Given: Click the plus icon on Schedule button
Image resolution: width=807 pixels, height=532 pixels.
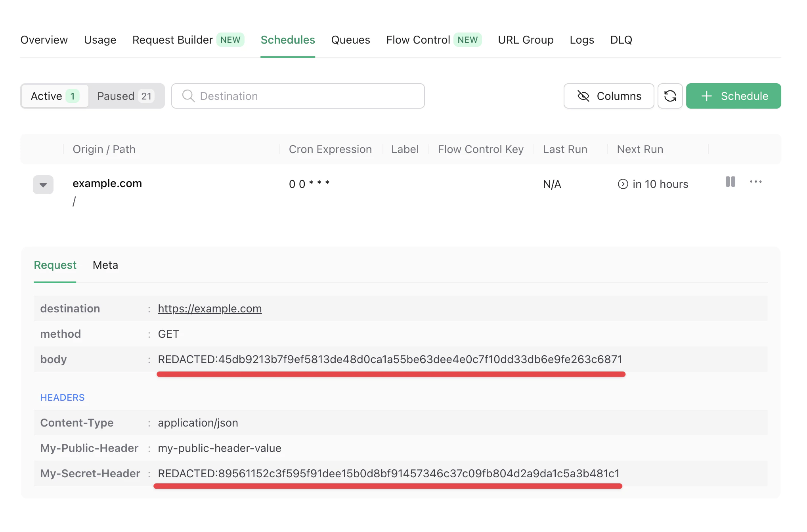Looking at the screenshot, I should tap(706, 96).
